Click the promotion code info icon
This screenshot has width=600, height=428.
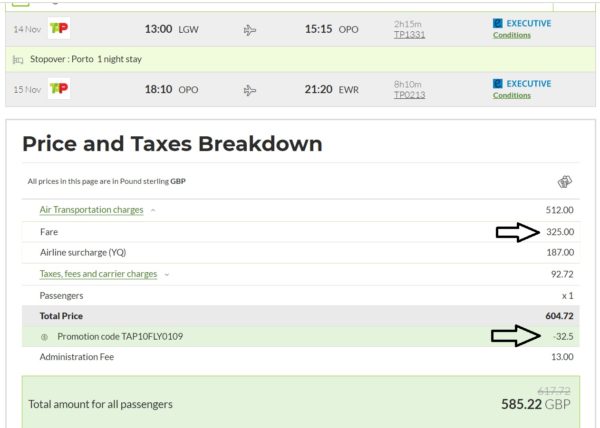click(44, 336)
